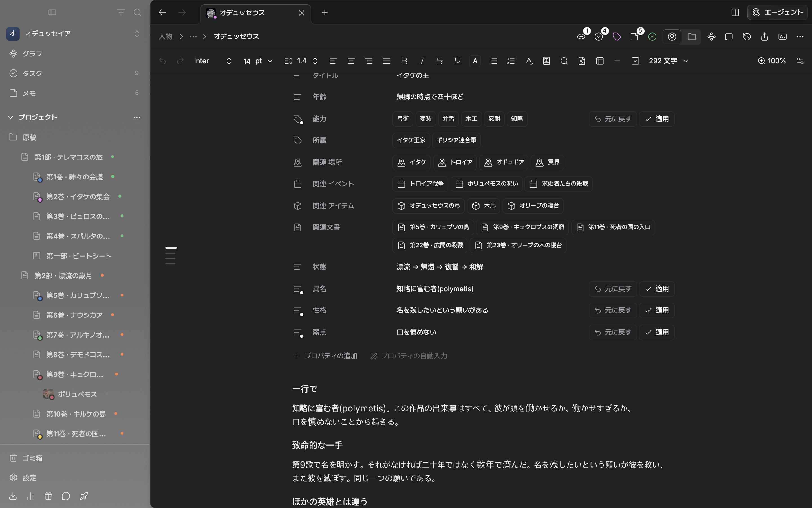Viewport: 812px width, 508px height.
Task: Toggle the sidebar panel icon
Action: pyautogui.click(x=52, y=12)
